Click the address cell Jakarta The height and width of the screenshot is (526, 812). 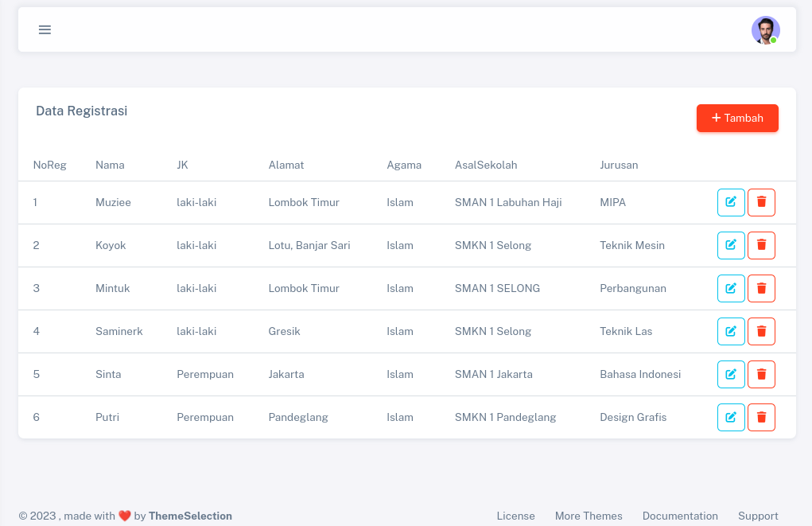[x=286, y=375]
